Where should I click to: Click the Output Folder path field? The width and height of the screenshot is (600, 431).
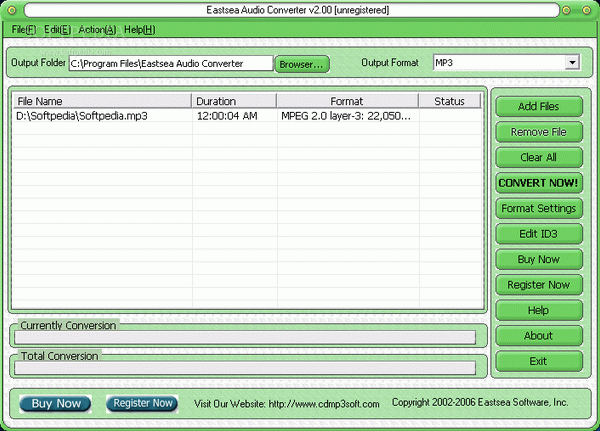(171, 63)
